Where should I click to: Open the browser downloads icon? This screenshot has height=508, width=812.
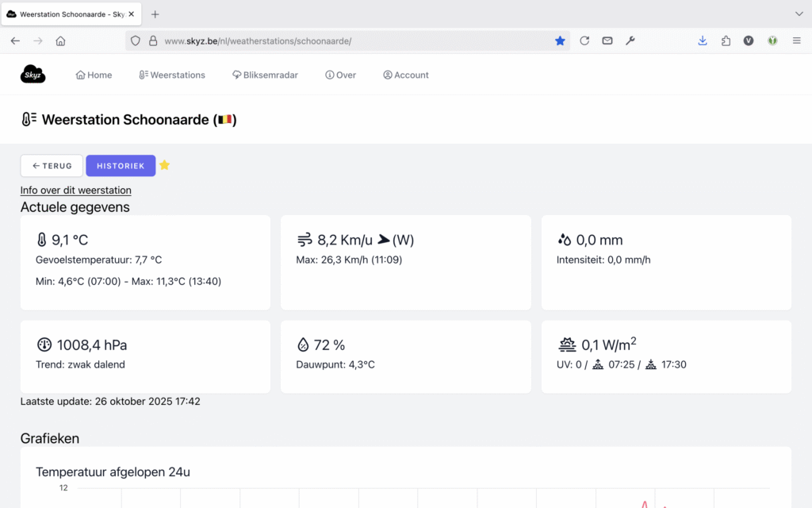click(703, 40)
